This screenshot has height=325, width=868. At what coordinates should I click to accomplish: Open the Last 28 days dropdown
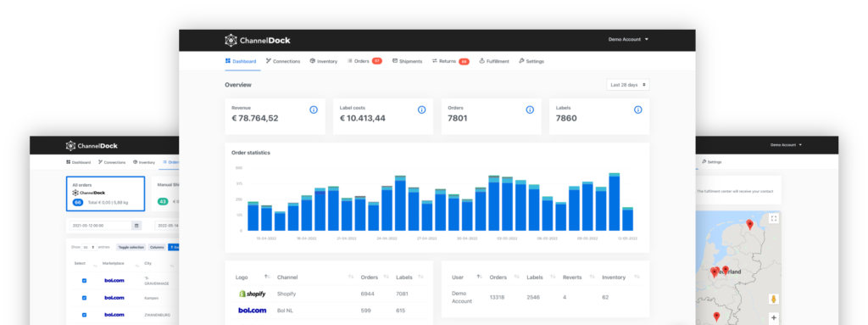pos(628,85)
